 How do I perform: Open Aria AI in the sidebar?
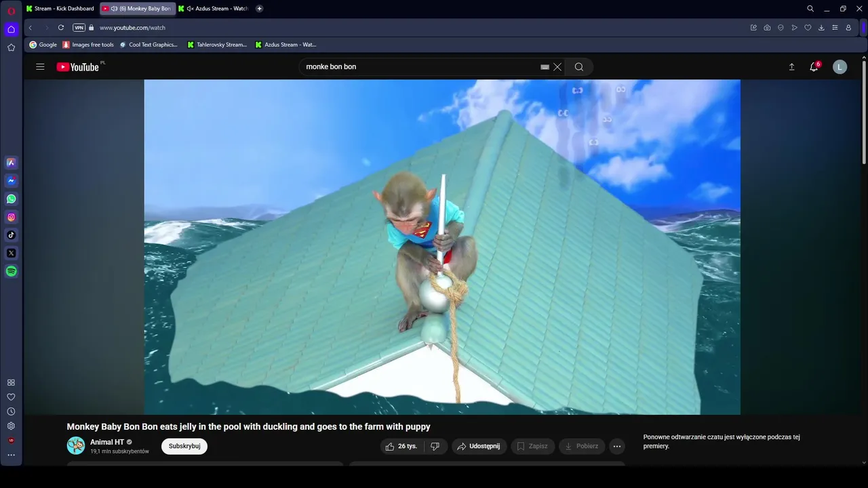[x=11, y=163]
